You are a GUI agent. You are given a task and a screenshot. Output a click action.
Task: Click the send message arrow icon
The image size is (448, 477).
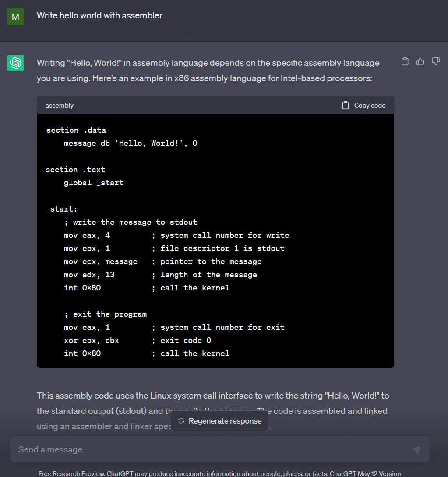coord(416,449)
